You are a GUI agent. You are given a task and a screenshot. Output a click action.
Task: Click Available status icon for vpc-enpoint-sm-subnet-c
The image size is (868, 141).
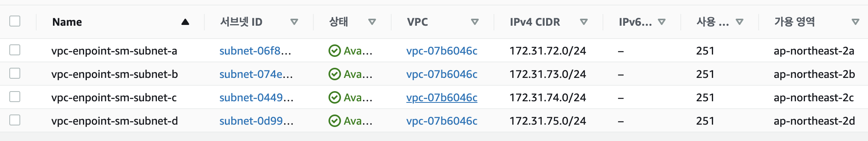[x=335, y=97]
